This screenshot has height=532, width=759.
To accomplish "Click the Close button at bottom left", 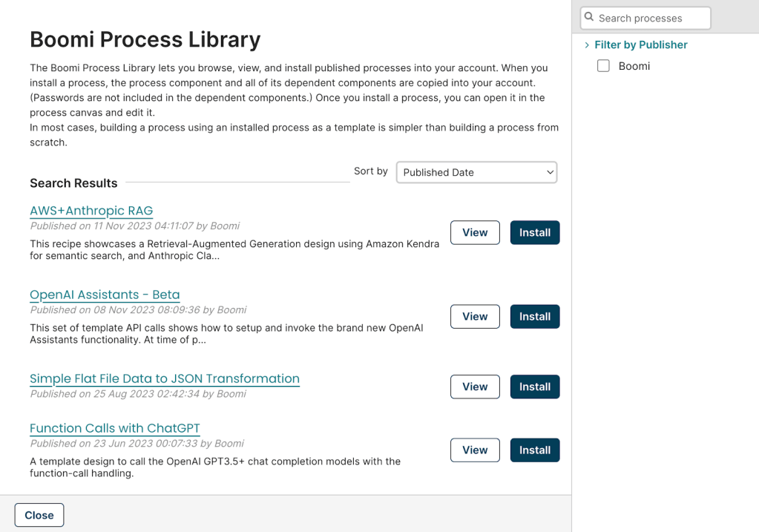I will point(39,515).
